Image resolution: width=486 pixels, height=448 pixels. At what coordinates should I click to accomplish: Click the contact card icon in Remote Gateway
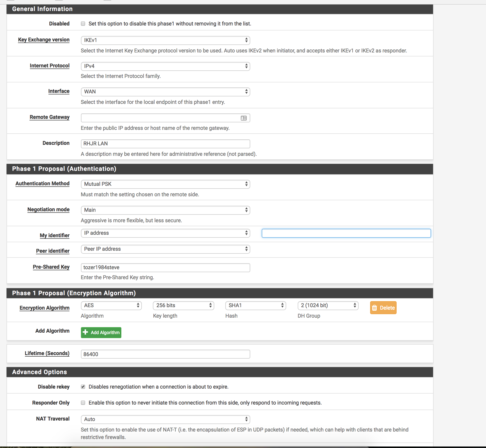pos(244,118)
